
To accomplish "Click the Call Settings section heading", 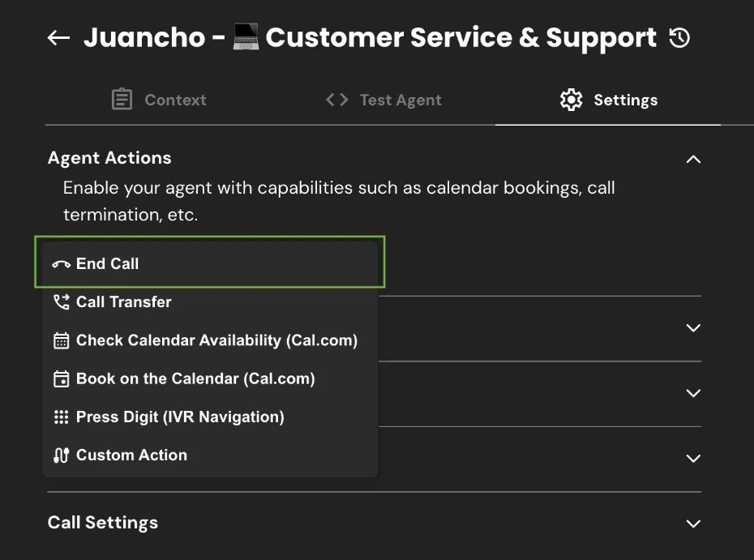I will click(103, 523).
